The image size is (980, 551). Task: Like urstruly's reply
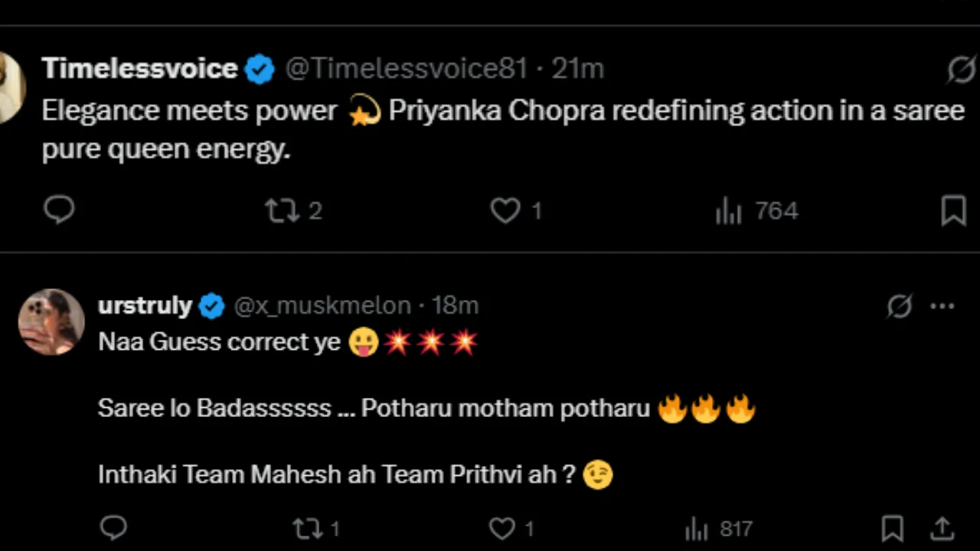[x=501, y=528]
